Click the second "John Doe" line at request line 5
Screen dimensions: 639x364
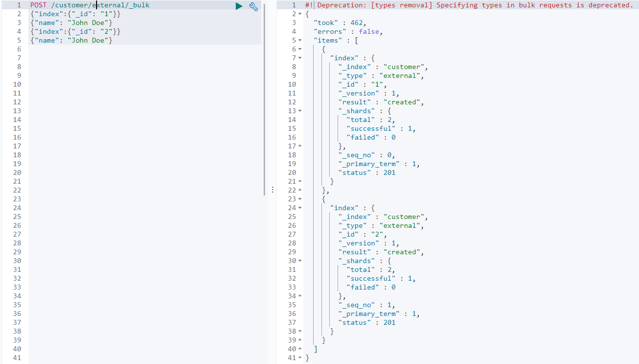coord(71,40)
